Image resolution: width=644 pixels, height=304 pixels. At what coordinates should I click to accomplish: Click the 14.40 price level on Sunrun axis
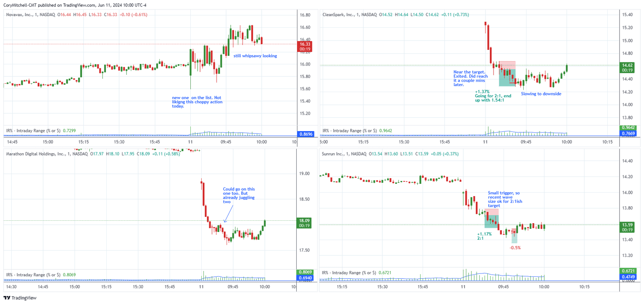click(627, 161)
